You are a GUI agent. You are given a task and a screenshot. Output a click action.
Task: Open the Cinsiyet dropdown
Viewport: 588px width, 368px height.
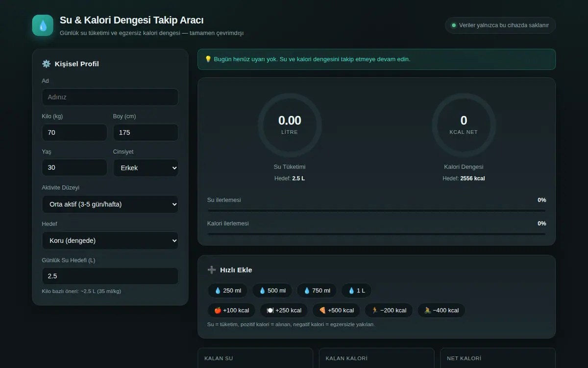point(146,168)
